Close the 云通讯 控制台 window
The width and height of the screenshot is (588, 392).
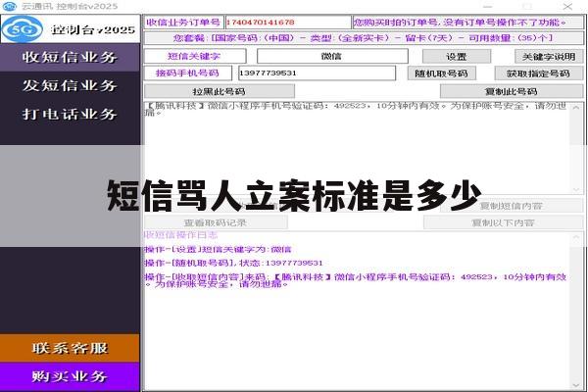[x=567, y=7]
